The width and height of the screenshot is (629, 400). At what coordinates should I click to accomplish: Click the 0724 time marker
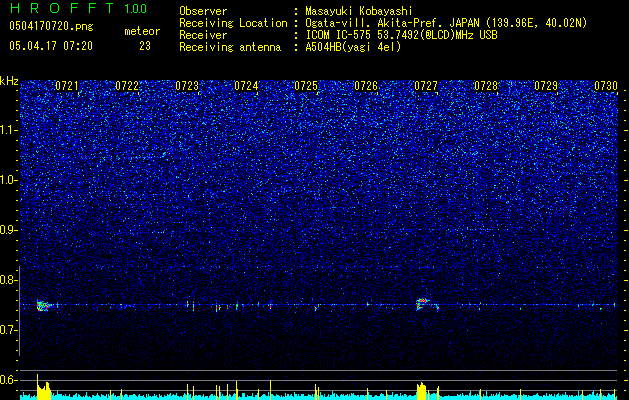[x=246, y=85]
